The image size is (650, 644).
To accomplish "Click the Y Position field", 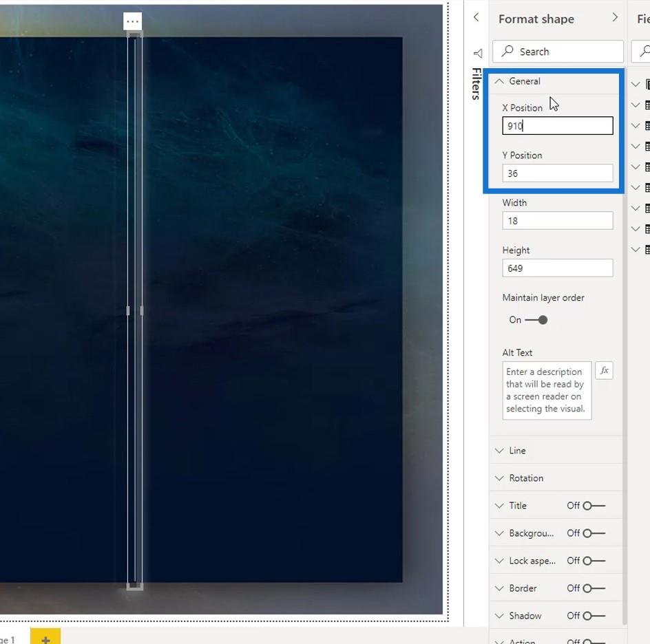I will pos(558,173).
